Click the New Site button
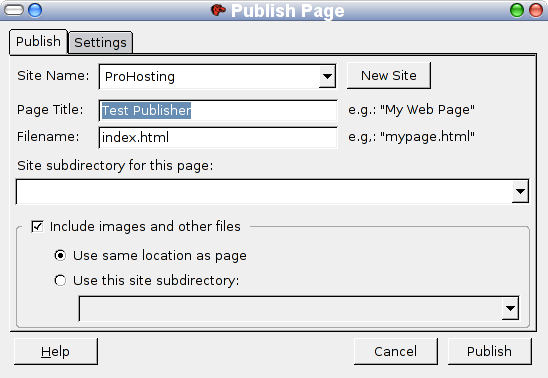The image size is (548, 378). pyautogui.click(x=389, y=75)
